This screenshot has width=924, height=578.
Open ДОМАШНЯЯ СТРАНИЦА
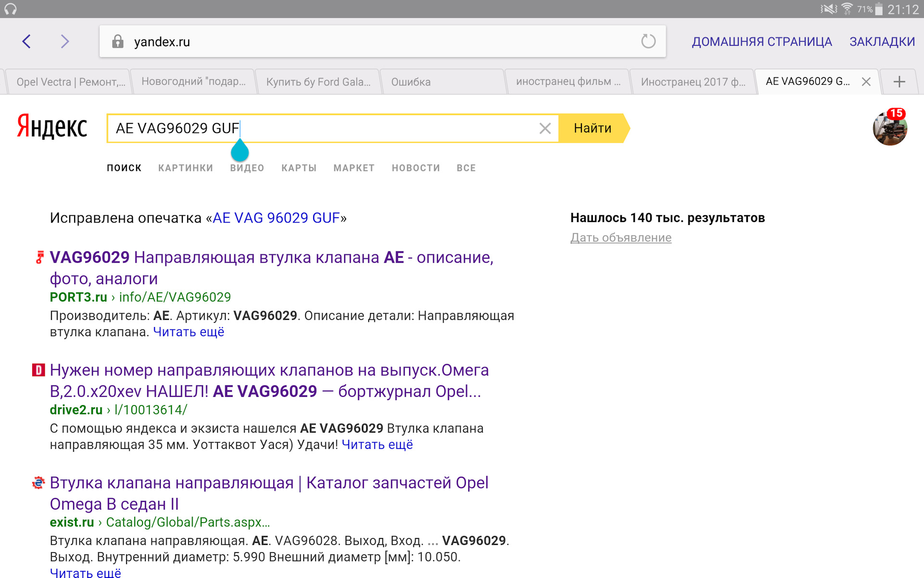[762, 42]
